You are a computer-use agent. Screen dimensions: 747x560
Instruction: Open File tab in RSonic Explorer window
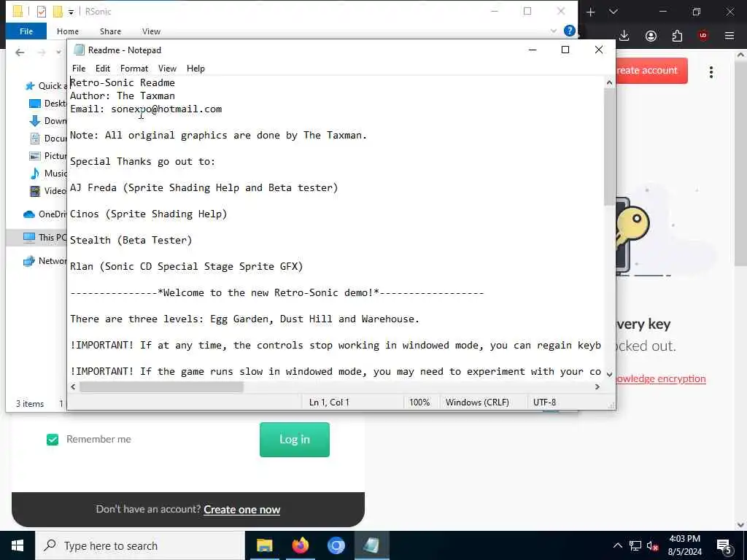tap(26, 31)
